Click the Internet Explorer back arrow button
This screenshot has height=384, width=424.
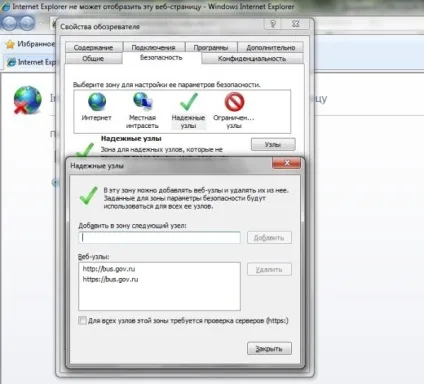10,23
